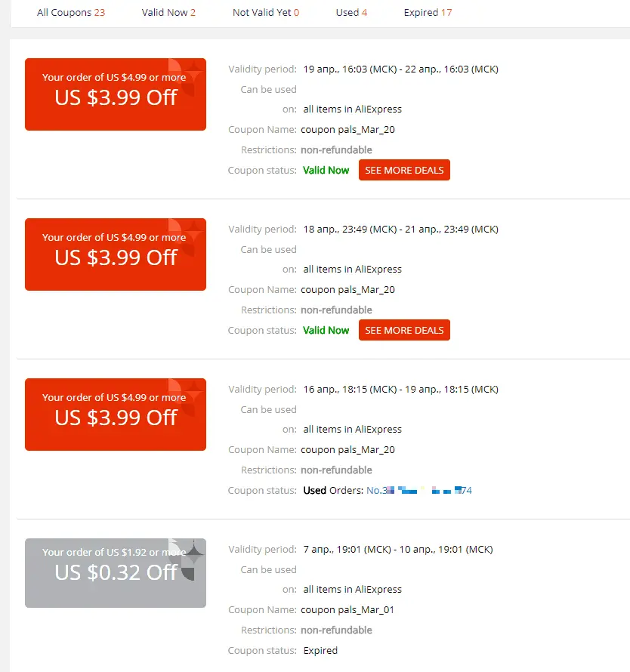Click the second Valid Now status label
Image resolution: width=630 pixels, height=672 pixels.
coord(326,330)
